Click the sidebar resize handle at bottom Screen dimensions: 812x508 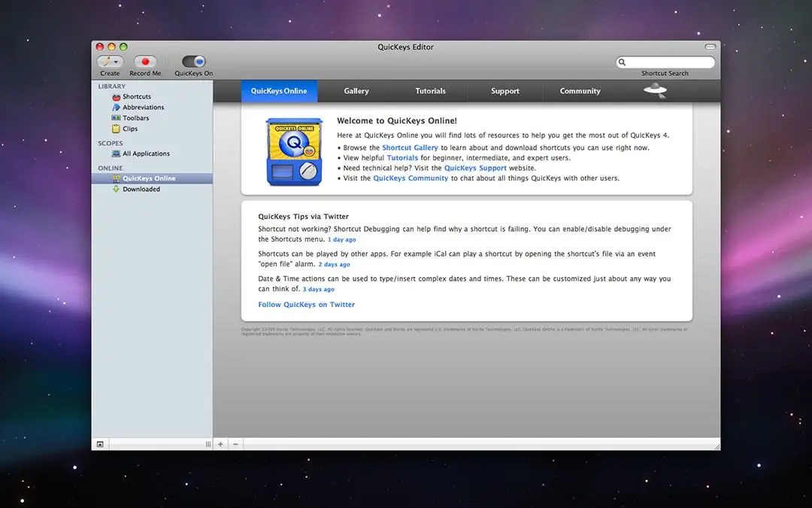(208, 445)
